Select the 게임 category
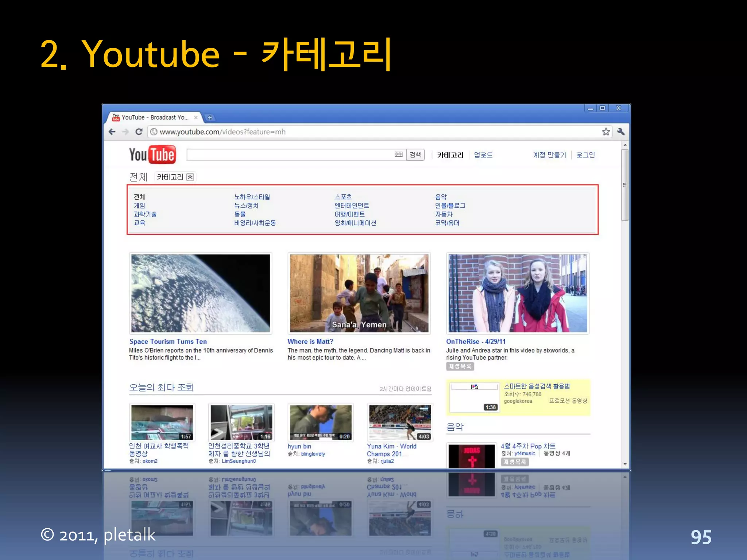This screenshot has width=747, height=560. pos(139,206)
